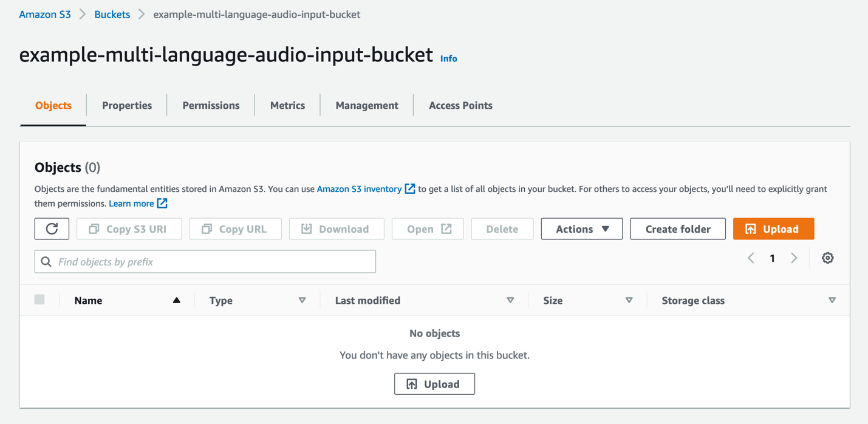This screenshot has height=424, width=868.
Task: Click the next page arrow
Action: click(x=794, y=258)
